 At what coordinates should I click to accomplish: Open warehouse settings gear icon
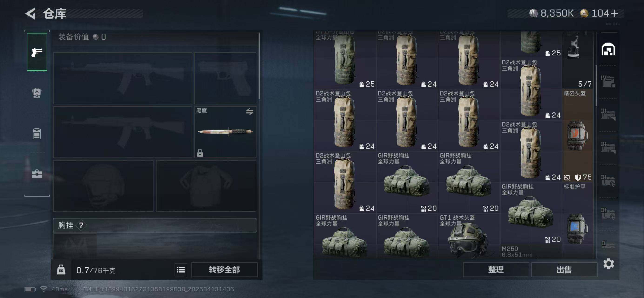(x=608, y=264)
